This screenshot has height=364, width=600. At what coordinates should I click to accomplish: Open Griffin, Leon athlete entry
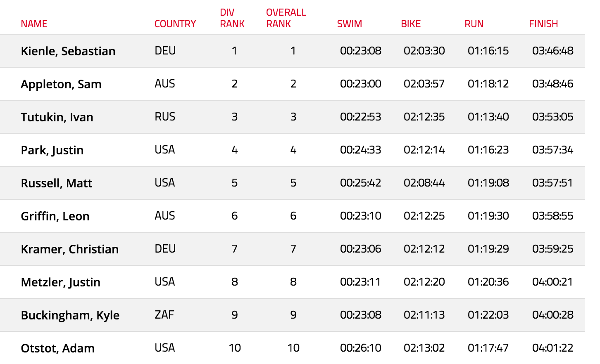click(55, 216)
